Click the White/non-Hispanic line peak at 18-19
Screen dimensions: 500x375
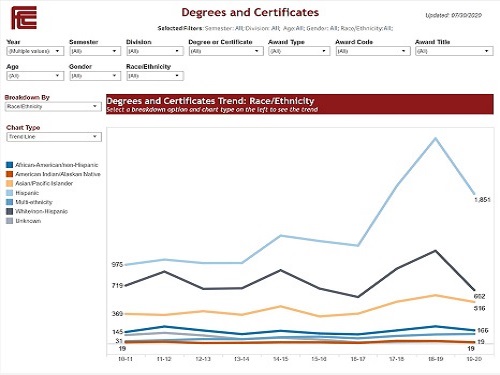click(435, 251)
